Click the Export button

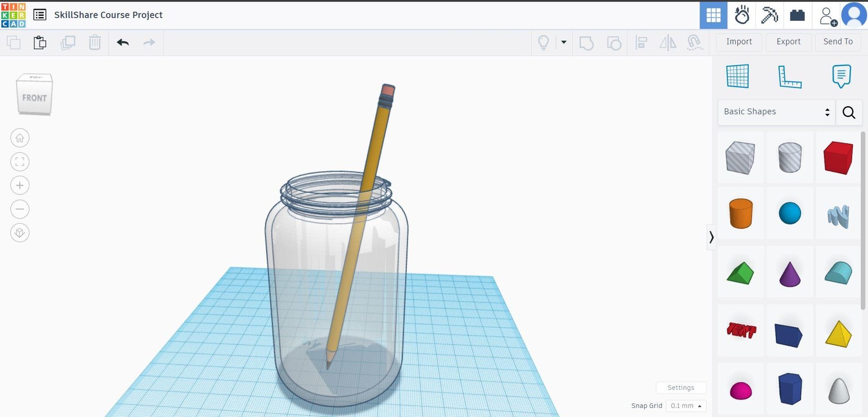coord(788,42)
